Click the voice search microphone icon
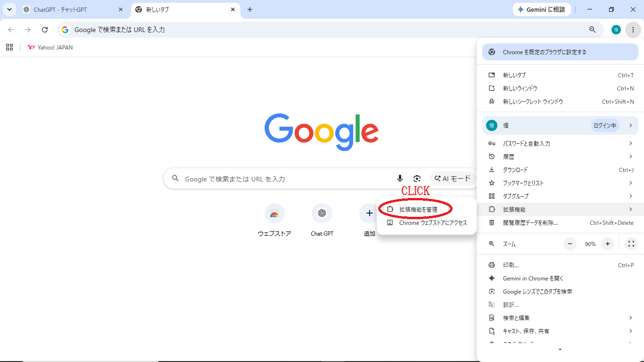The width and height of the screenshot is (644, 362). click(400, 179)
